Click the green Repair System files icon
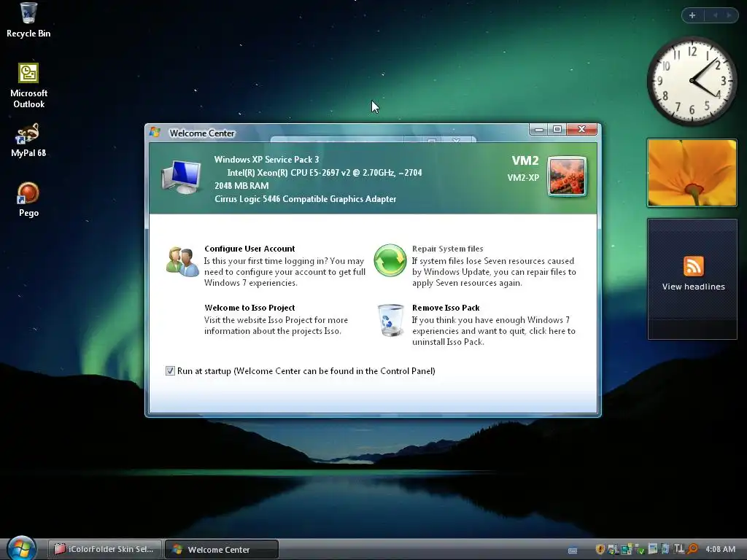Image resolution: width=747 pixels, height=560 pixels. click(x=390, y=260)
